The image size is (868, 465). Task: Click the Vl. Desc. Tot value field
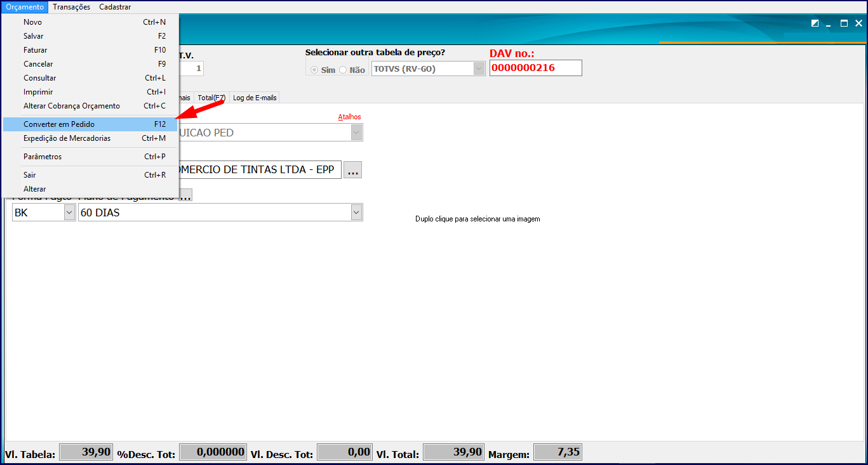tap(344, 452)
